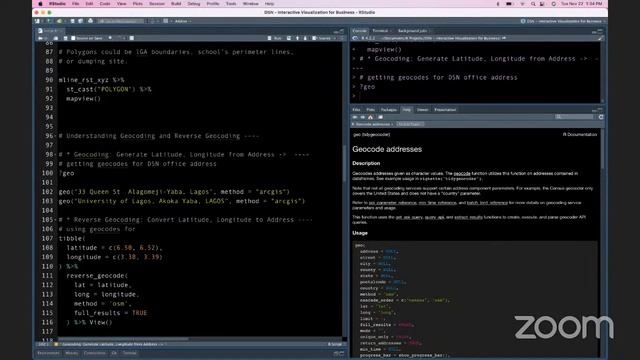Click the api_parameter_reference link
The width and height of the screenshot is (640, 360).
point(392,203)
